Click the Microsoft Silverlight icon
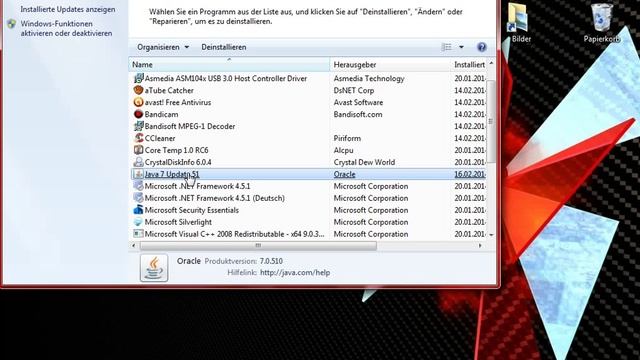The height and width of the screenshot is (360, 640). tap(138, 222)
